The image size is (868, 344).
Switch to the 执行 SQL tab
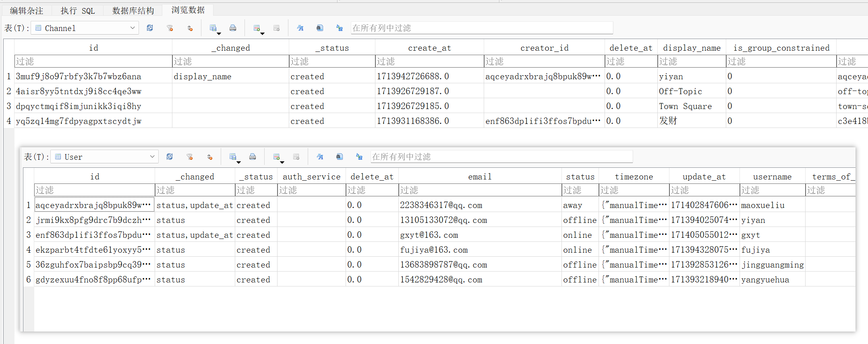tap(78, 10)
